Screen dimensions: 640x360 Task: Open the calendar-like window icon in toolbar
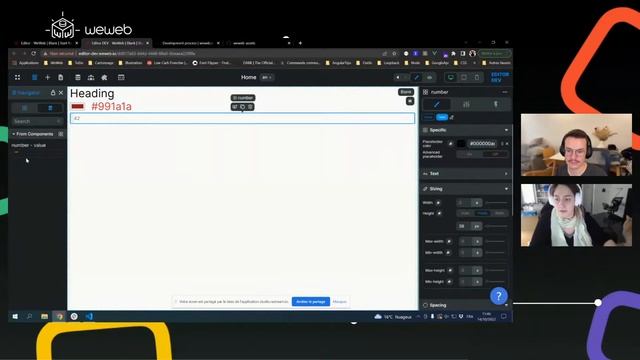pos(121,77)
